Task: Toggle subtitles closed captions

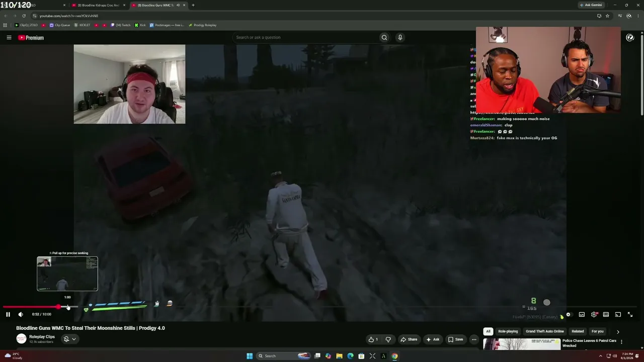Action: pos(582,315)
